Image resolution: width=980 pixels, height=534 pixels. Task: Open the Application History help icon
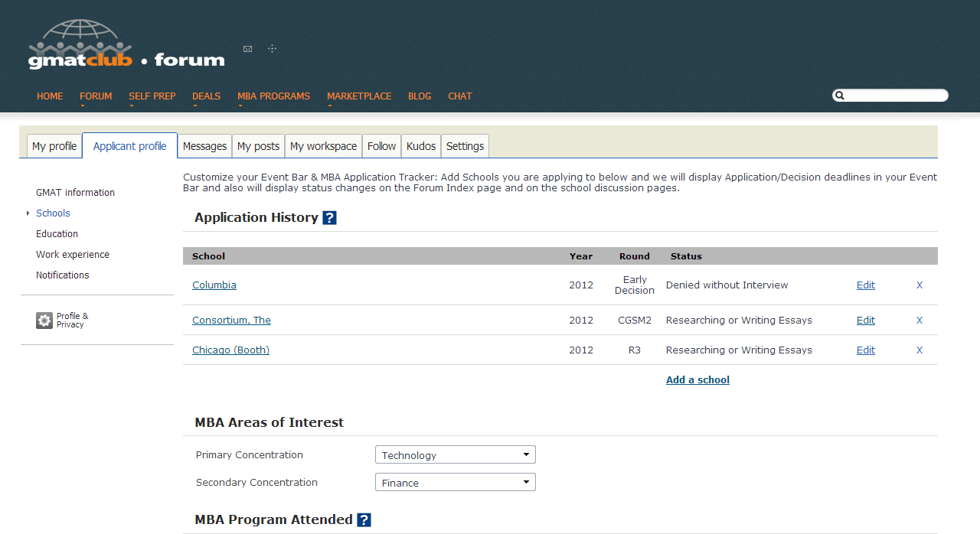(x=329, y=218)
